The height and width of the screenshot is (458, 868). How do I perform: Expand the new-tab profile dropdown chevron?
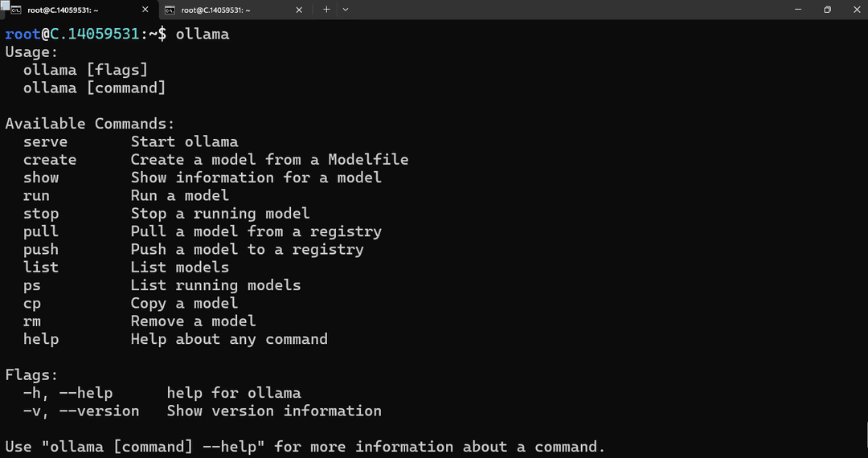pyautogui.click(x=346, y=10)
